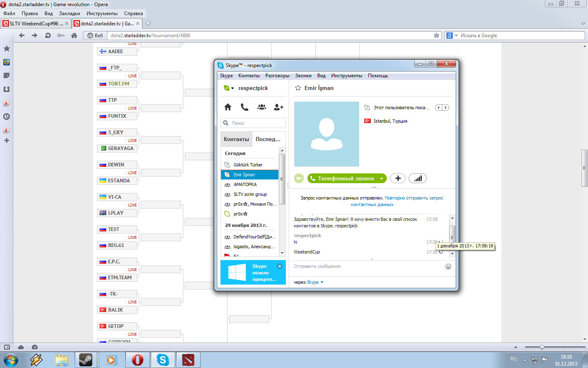Image resolution: width=588 pixels, height=368 pixels.
Task: Open the Skype 'Инструменты' menu
Action: tap(347, 76)
